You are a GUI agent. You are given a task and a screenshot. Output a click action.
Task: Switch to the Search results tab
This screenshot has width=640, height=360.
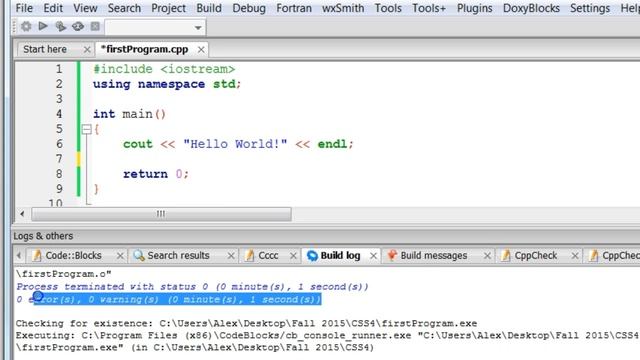(x=178, y=256)
